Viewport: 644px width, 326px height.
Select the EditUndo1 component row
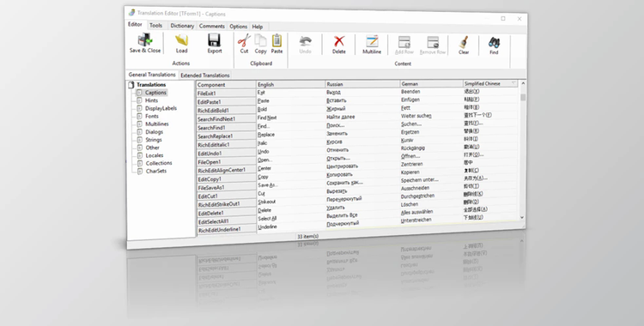click(226, 154)
